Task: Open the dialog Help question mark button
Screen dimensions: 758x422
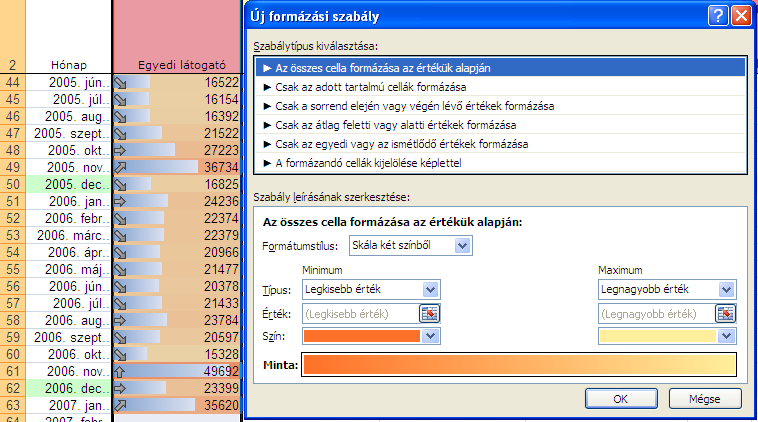Action: coord(718,15)
